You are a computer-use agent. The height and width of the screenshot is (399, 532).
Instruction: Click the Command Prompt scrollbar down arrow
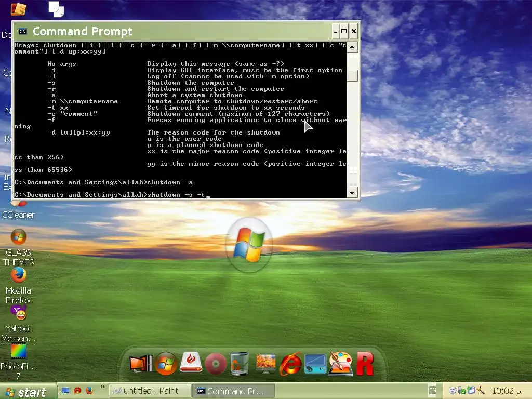[x=352, y=193]
